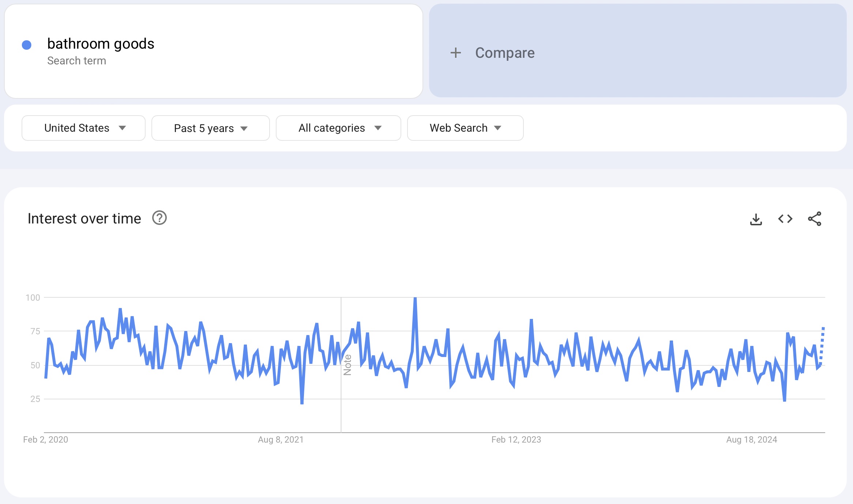The width and height of the screenshot is (853, 504).
Task: Click the dotted forecast line segment
Action: tap(822, 346)
